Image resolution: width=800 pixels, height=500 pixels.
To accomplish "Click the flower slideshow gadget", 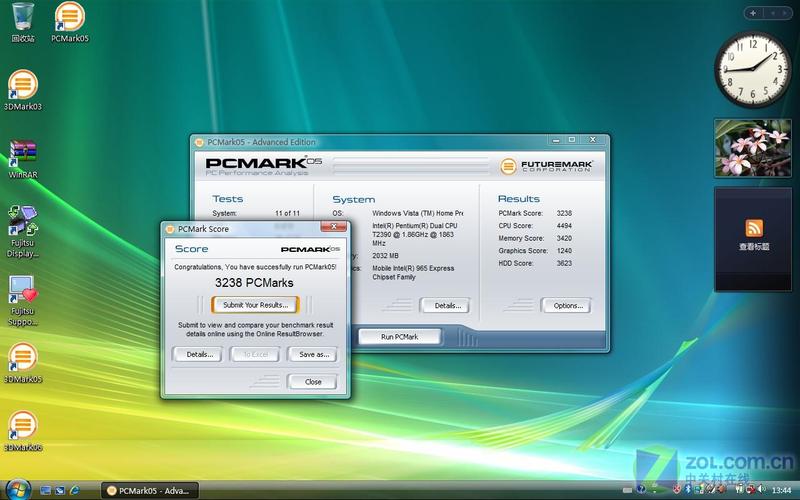I will pyautogui.click(x=753, y=148).
